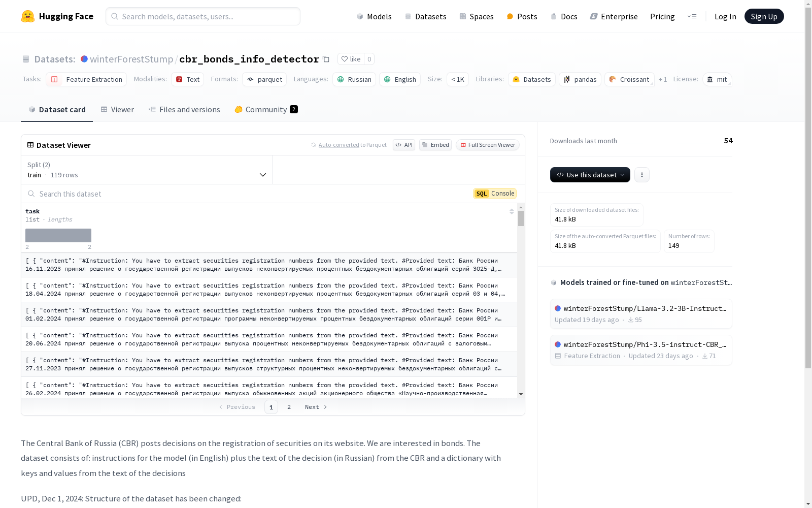Open the row dated 16.11.2023
This screenshot has width=812, height=508.
pyautogui.click(x=269, y=265)
